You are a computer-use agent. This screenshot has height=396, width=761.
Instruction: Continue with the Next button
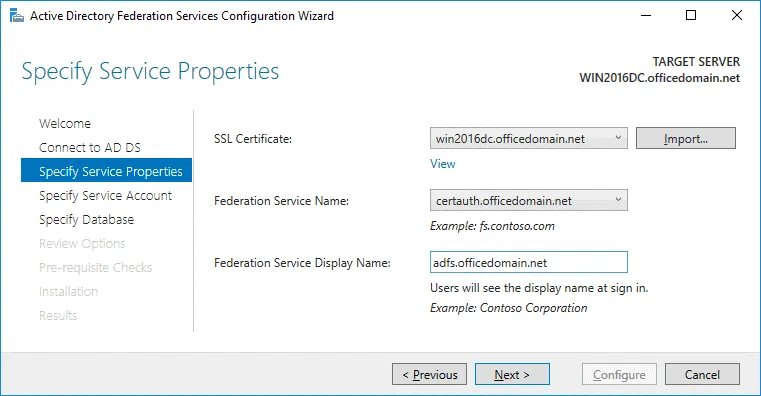(x=512, y=374)
